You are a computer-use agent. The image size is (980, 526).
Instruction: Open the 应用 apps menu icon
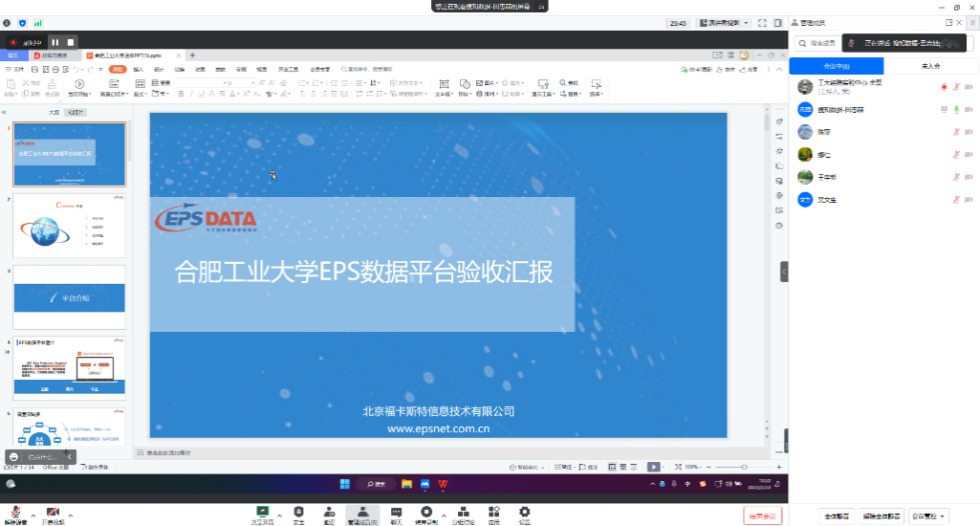(x=493, y=515)
